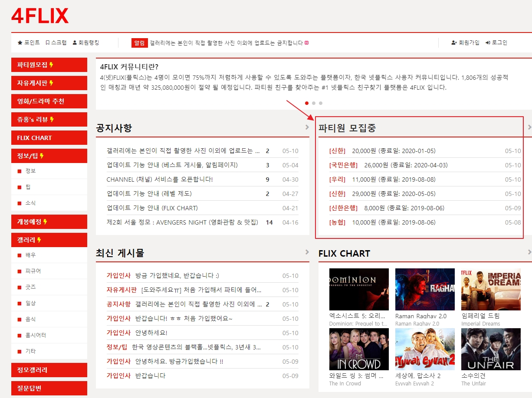Open Imperial Dreams poster thumbnail
Viewport: 532px width, 398px height.
(491, 289)
